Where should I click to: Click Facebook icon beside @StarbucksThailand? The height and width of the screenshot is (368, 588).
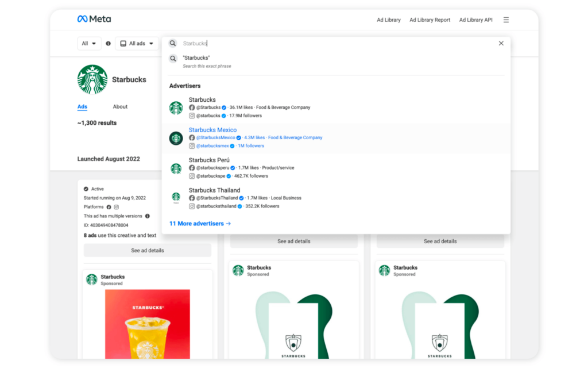coord(192,198)
